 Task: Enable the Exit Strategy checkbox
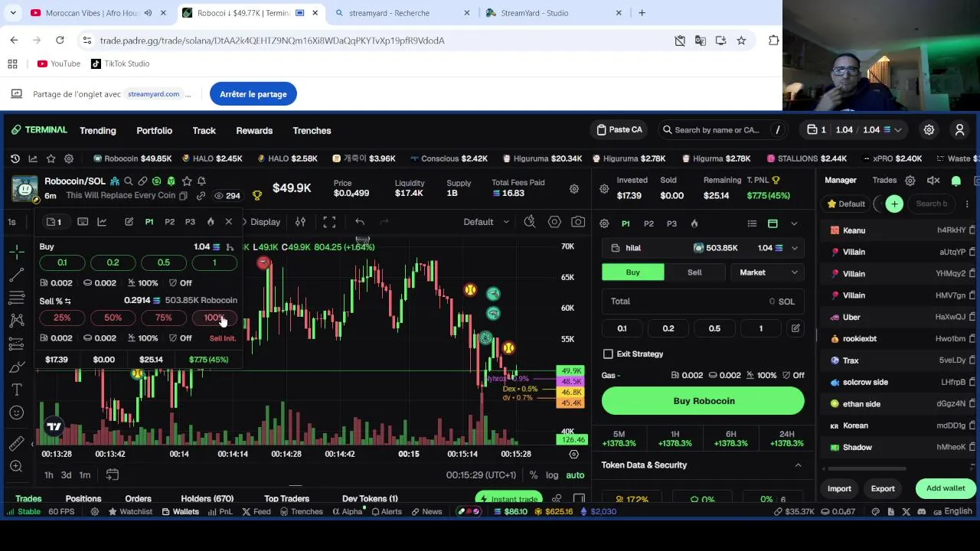pyautogui.click(x=608, y=354)
